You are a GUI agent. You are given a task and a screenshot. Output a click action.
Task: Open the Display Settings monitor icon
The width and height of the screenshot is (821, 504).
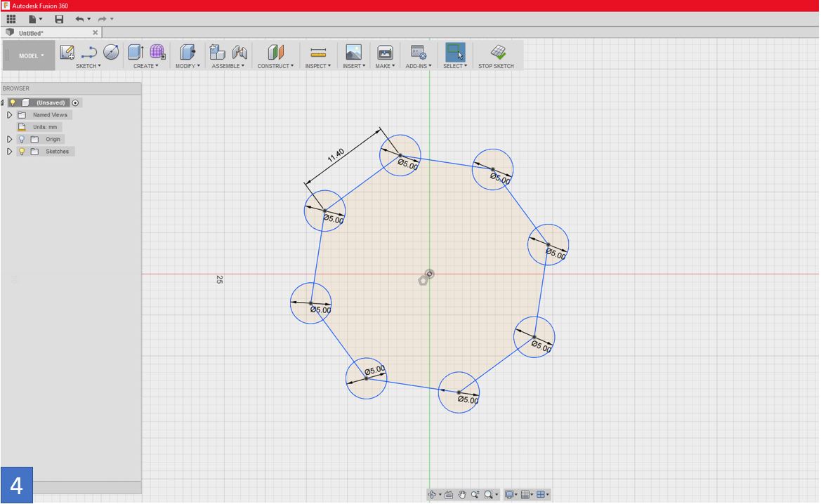(509, 494)
